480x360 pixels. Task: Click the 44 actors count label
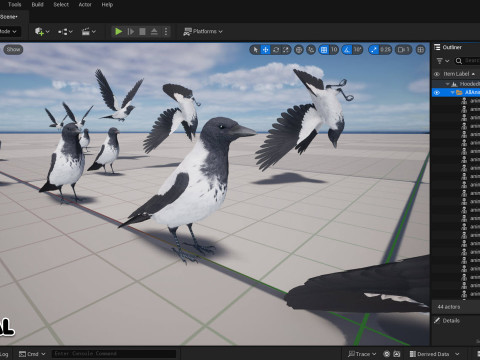449,307
